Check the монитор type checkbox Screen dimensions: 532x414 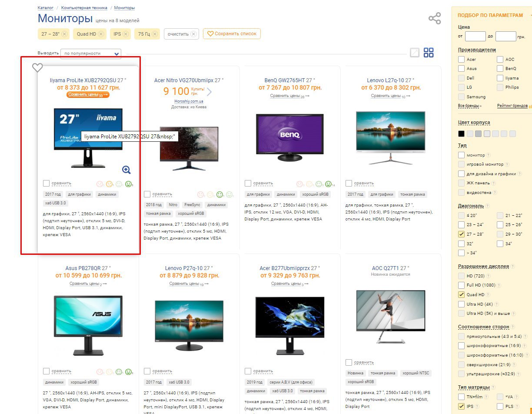pos(461,155)
